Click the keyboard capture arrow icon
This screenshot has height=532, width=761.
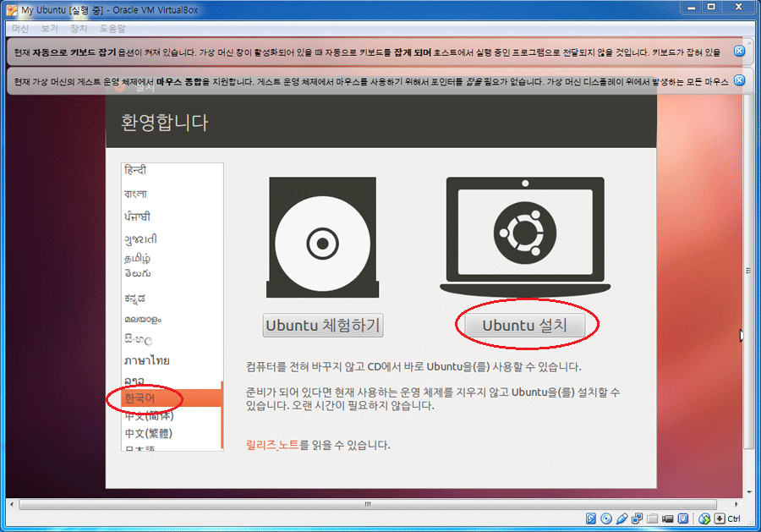pos(720,518)
